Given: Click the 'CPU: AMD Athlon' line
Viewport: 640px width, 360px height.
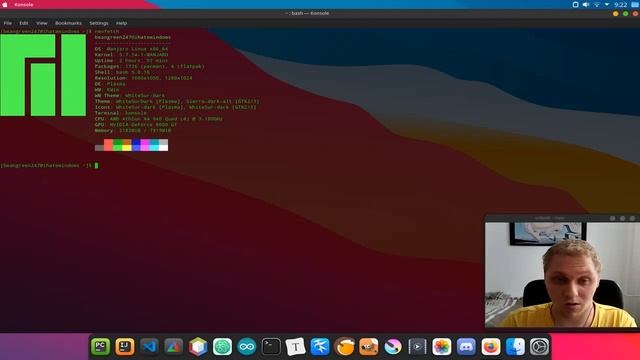Looking at the screenshot, I should (x=159, y=119).
